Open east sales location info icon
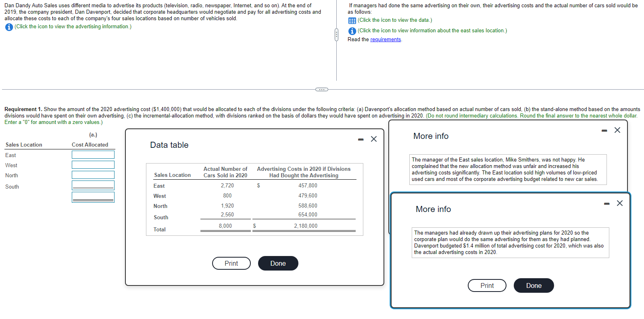Viewport: 644px width, 319px height. tap(352, 31)
